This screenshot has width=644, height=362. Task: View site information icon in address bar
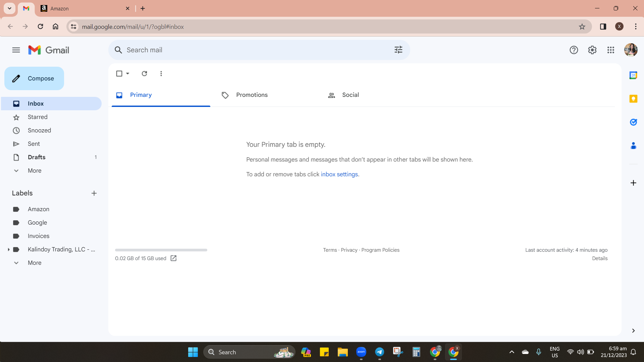pos(73,26)
